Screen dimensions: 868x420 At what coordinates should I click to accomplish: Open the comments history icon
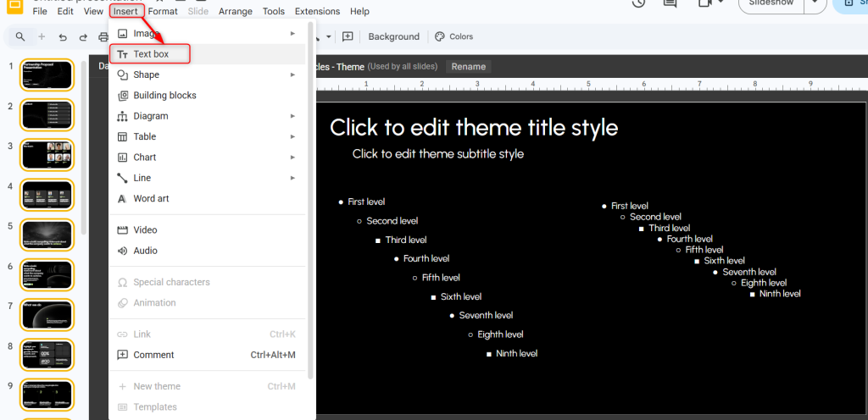click(x=670, y=4)
